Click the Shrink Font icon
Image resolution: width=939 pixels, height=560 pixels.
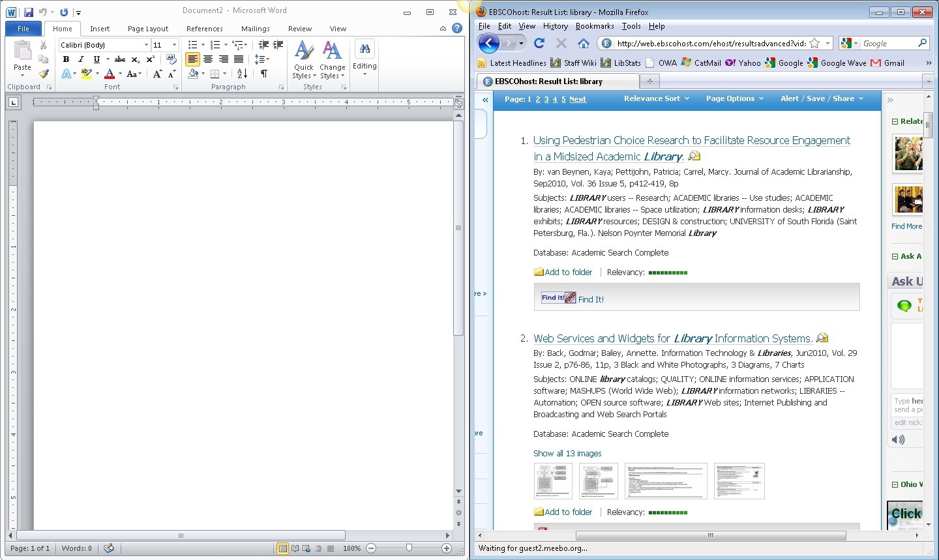[171, 74]
